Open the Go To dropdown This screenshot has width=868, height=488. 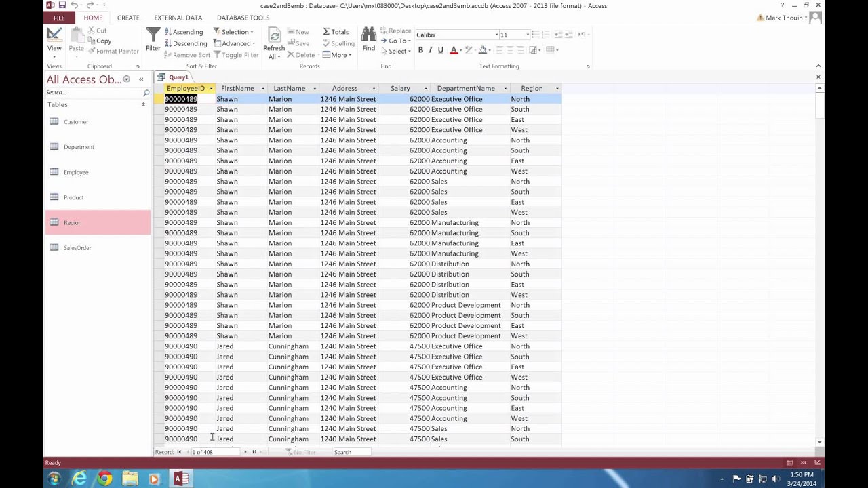pos(395,41)
